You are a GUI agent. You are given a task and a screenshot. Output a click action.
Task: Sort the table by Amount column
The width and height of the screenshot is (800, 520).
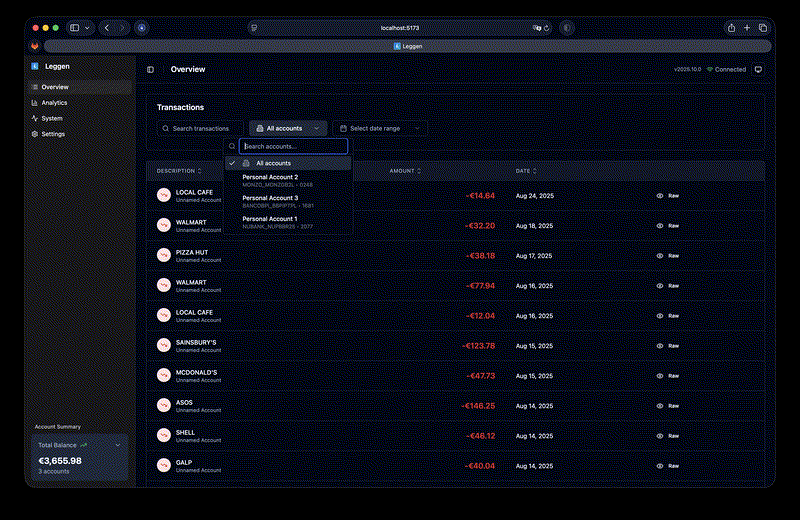(405, 171)
